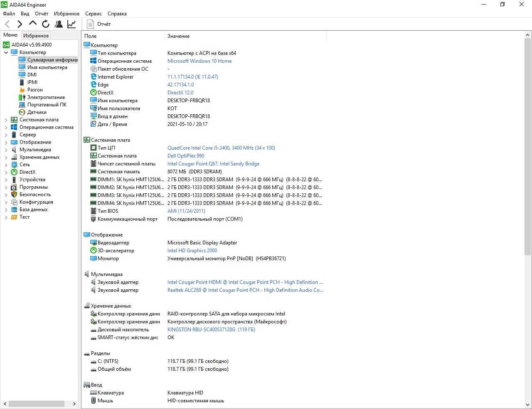Open the graph chart toolbar icon
Viewport: 532px width, 409px height.
tap(71, 24)
